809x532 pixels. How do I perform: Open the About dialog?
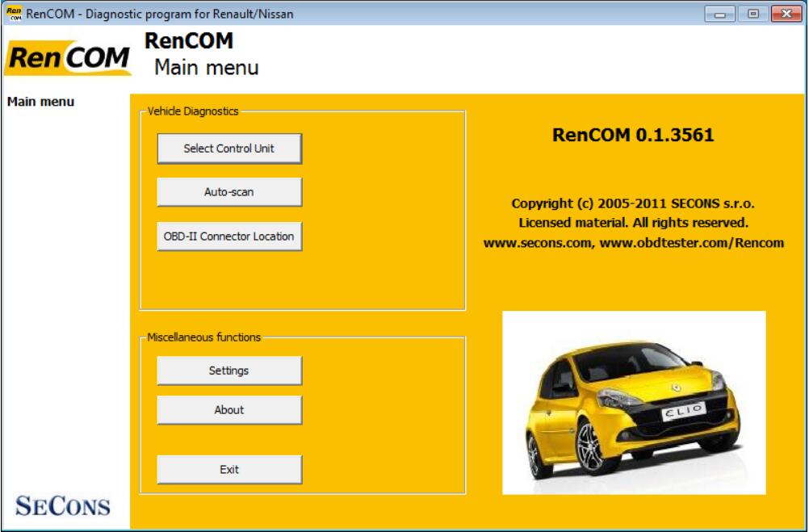[x=229, y=410]
